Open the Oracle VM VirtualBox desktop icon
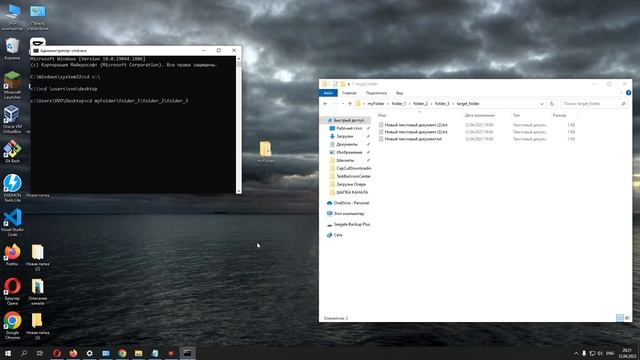The height and width of the screenshot is (360, 640). (x=12, y=119)
